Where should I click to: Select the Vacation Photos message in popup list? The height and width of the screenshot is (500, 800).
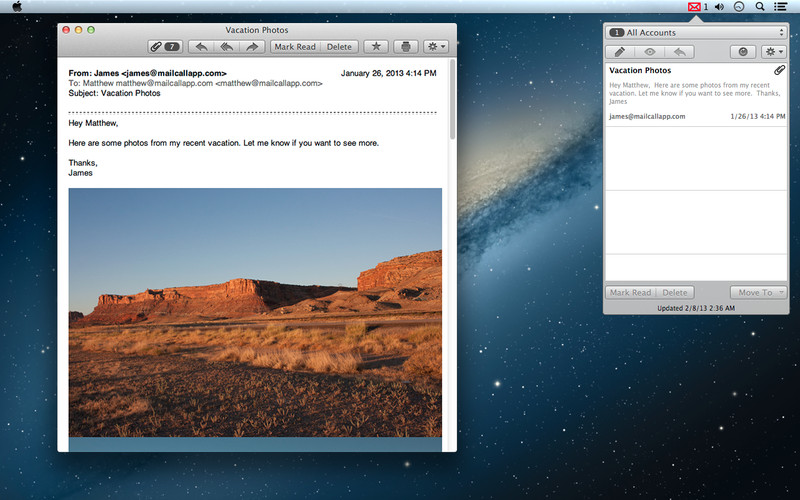point(696,94)
